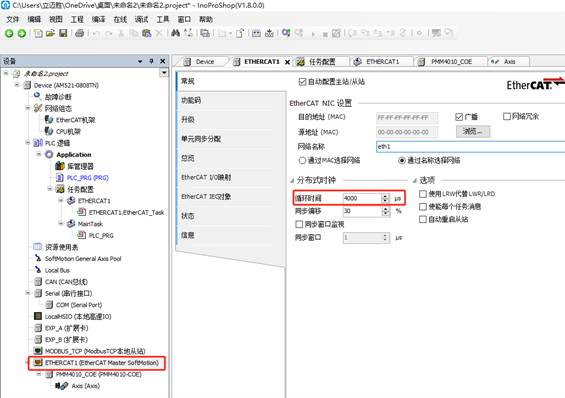
Task: Decrease the sync offset spinner
Action: (386, 213)
